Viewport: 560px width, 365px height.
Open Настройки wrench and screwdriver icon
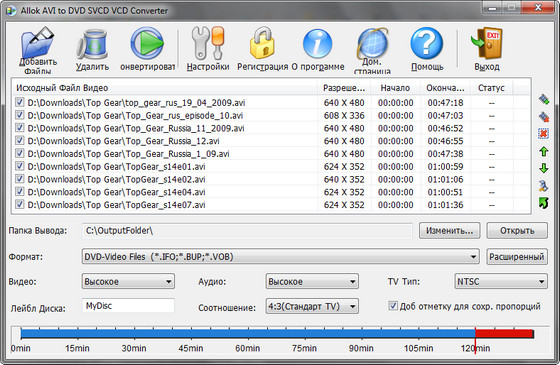(208, 44)
